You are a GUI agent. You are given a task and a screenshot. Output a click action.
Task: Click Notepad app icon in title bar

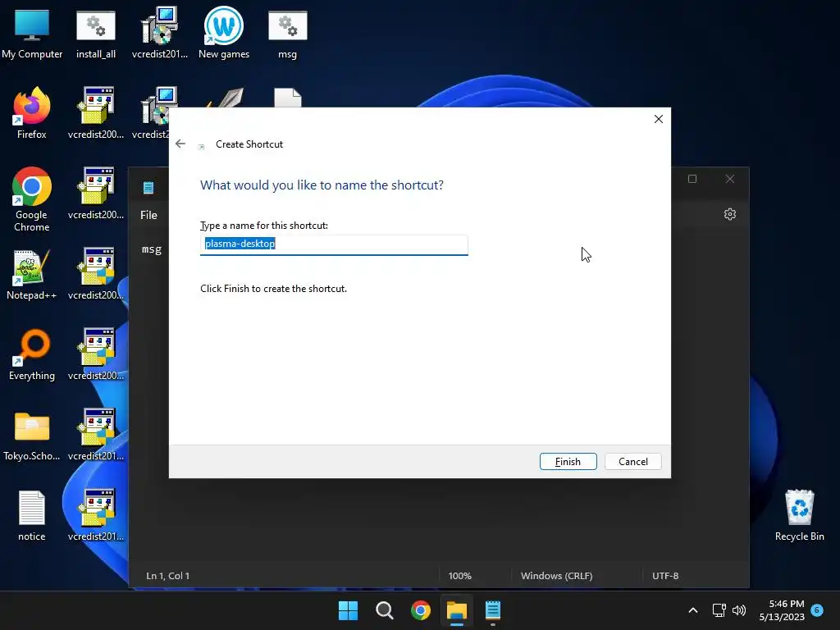[x=148, y=187]
